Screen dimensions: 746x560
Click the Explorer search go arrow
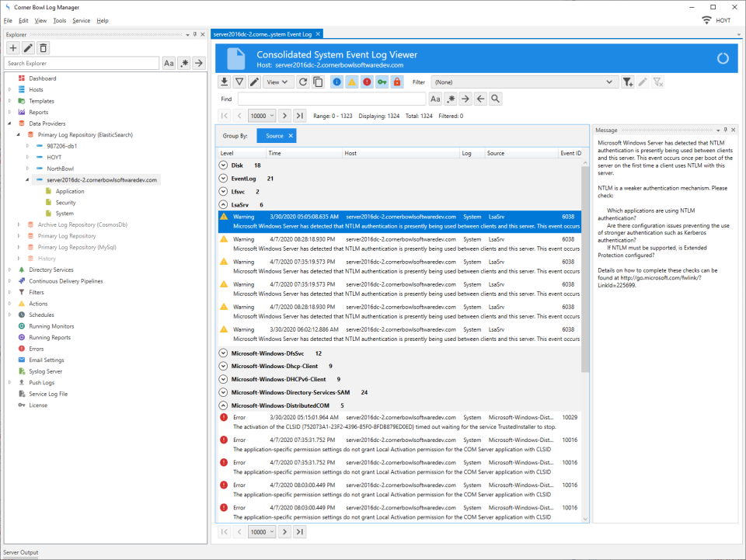[200, 63]
